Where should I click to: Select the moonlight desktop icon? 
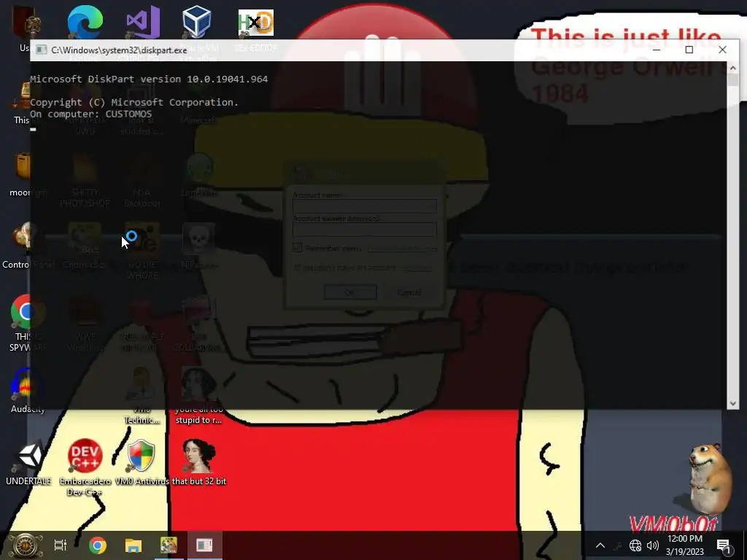[x=23, y=167]
